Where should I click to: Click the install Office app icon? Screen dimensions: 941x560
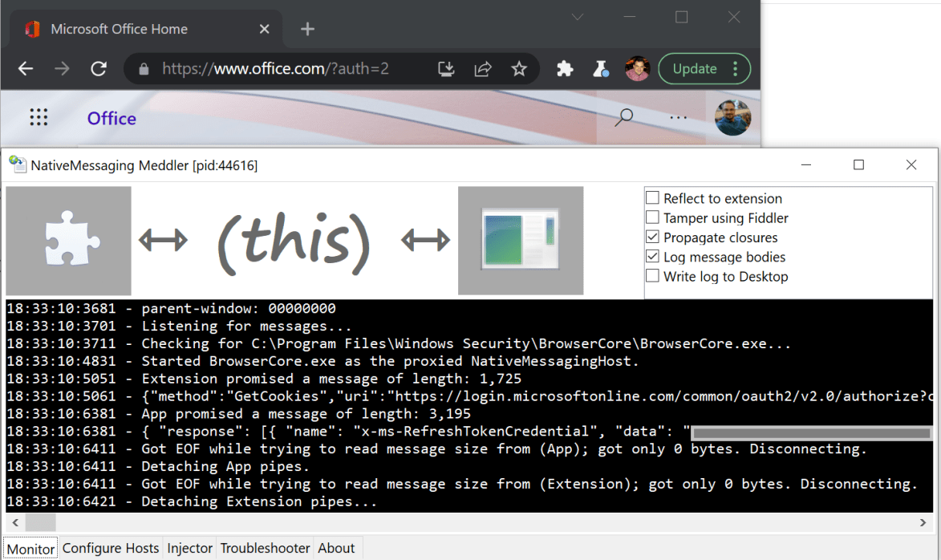click(x=446, y=69)
